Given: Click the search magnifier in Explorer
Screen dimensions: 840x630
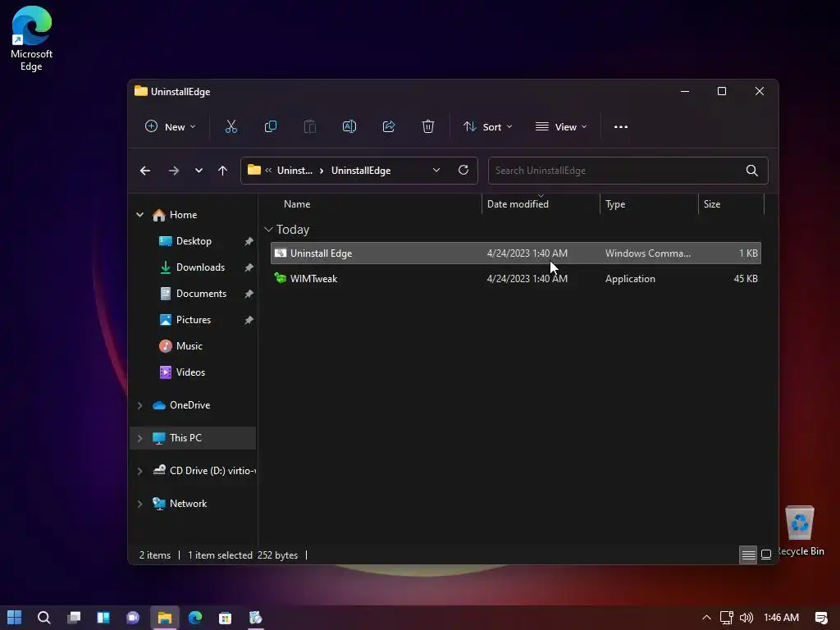Looking at the screenshot, I should pyautogui.click(x=752, y=171).
